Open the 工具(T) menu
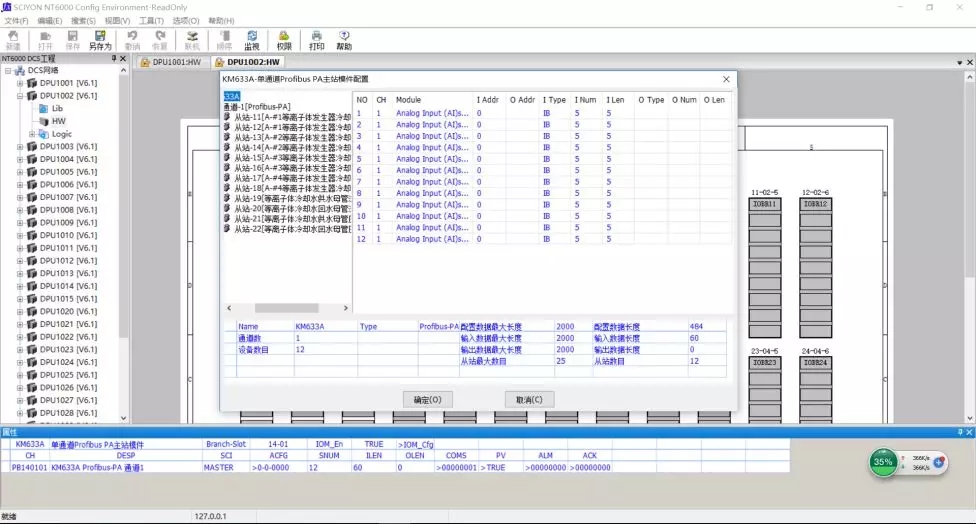 [151, 20]
